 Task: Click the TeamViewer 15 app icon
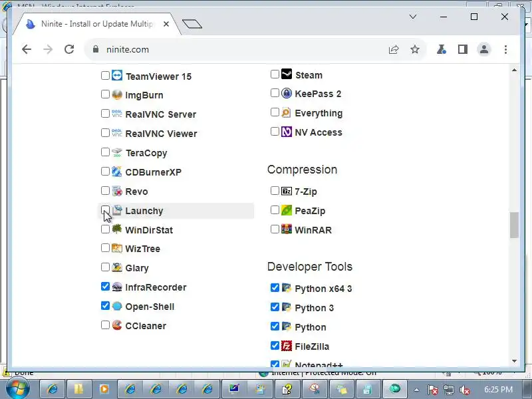click(x=117, y=75)
